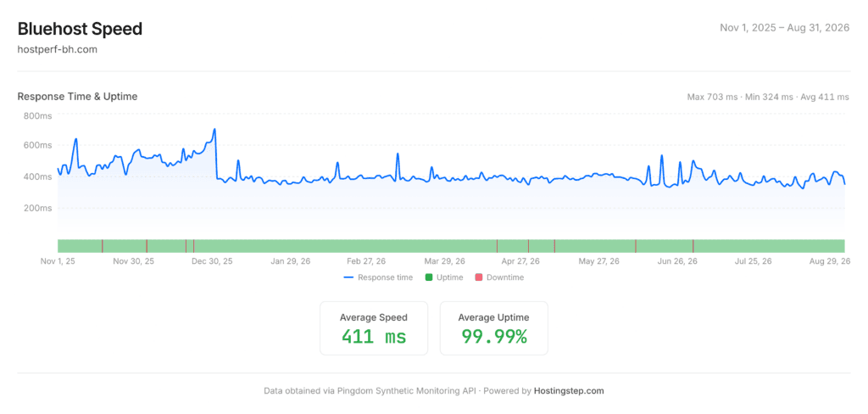Click the 200ms y-axis label
868x414 pixels.
pos(37,209)
